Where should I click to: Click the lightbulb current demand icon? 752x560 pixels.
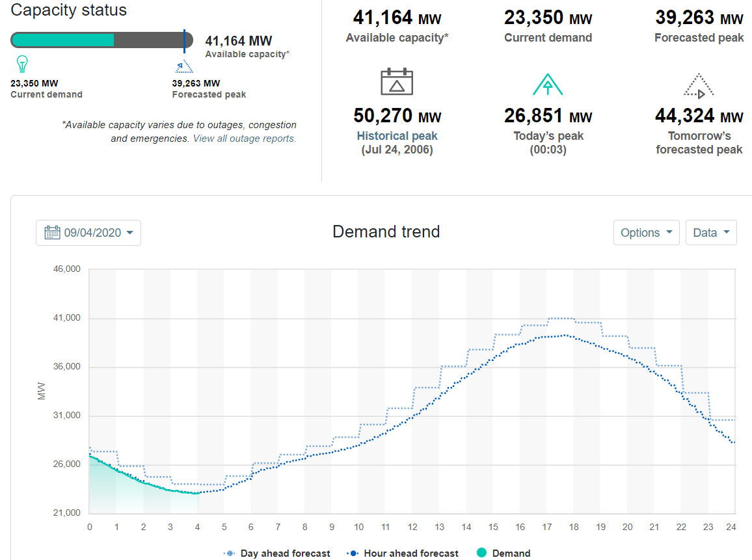tap(23, 64)
